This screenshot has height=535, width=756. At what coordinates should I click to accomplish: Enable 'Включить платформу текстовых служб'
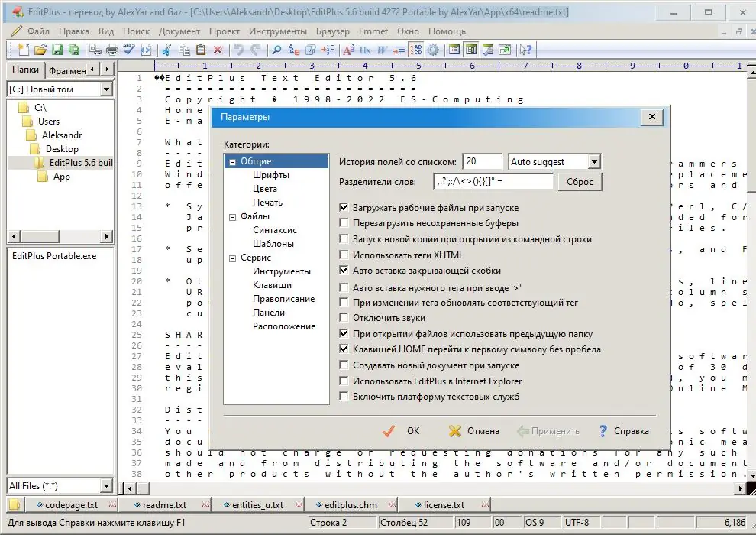pos(344,397)
